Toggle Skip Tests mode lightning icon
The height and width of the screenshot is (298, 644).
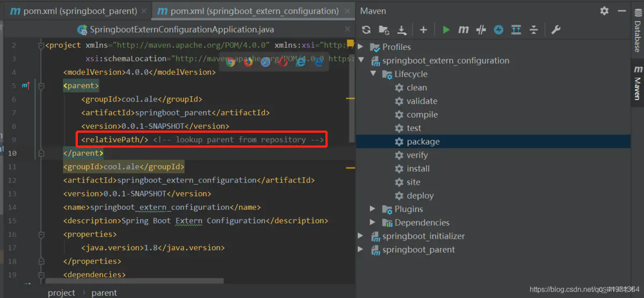(x=499, y=30)
